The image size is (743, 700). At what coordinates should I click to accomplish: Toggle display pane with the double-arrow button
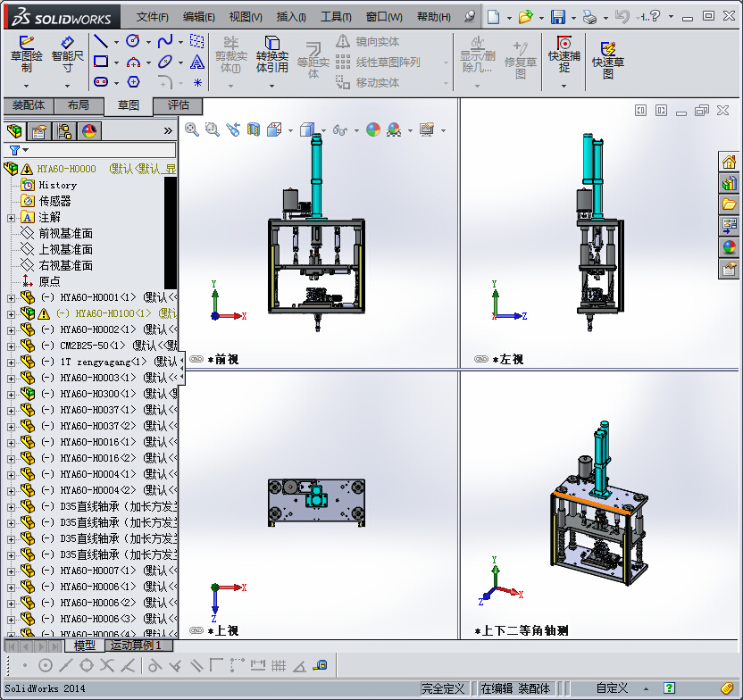click(168, 131)
